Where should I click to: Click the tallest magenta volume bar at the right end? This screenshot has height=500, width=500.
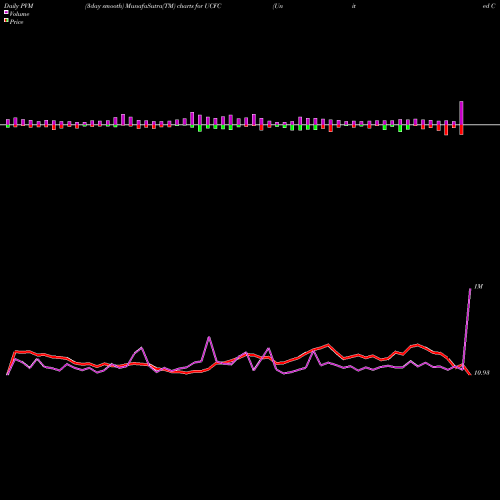461,113
